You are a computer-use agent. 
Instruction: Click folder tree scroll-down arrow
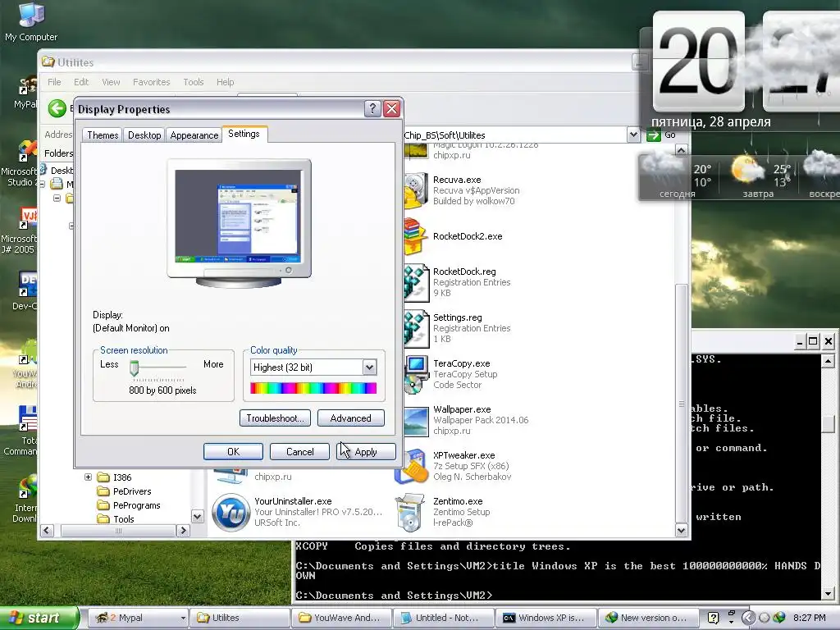coord(197,517)
